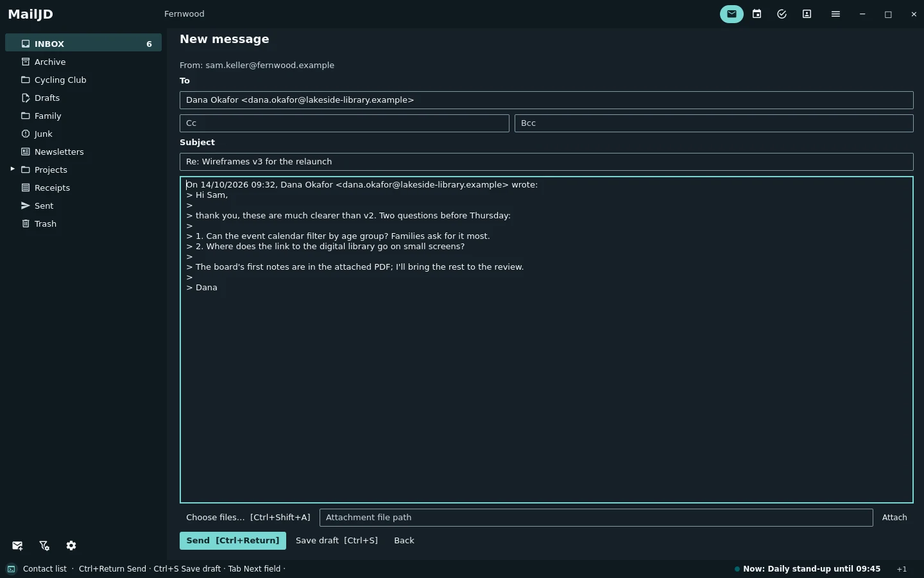Click the Junk folder icon
Image resolution: width=924 pixels, height=578 pixels.
[x=26, y=134]
